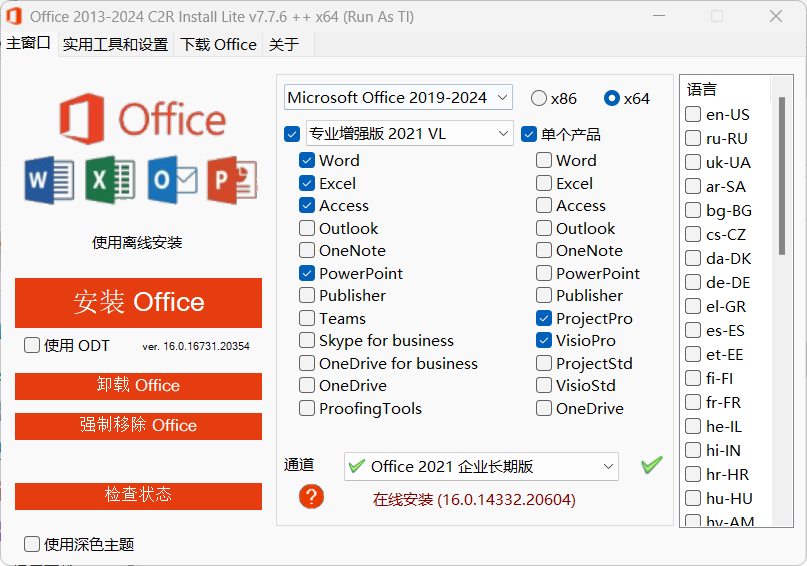
Task: Open Microsoft Office 2019-2024 version dropdown
Action: (x=398, y=97)
